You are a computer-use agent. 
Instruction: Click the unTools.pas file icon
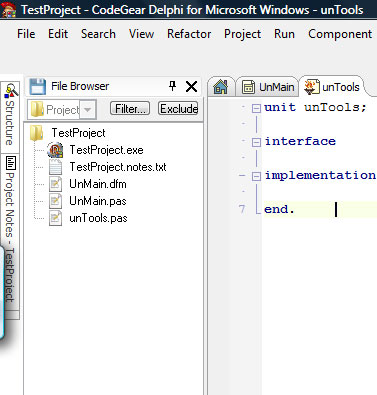click(55, 218)
